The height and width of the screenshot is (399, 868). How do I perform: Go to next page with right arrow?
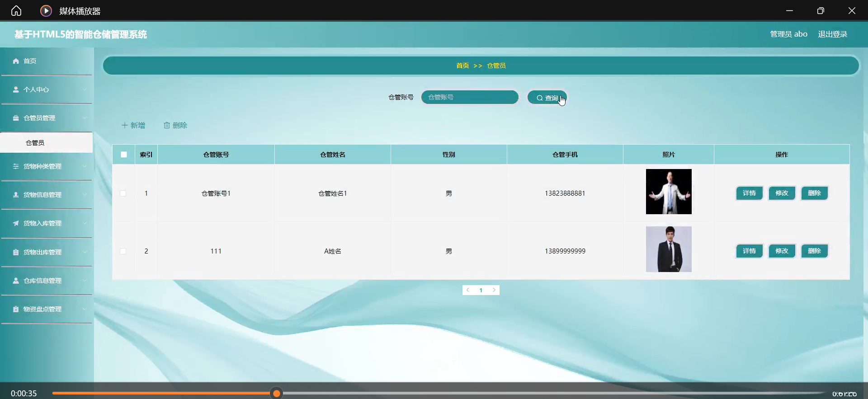[494, 290]
